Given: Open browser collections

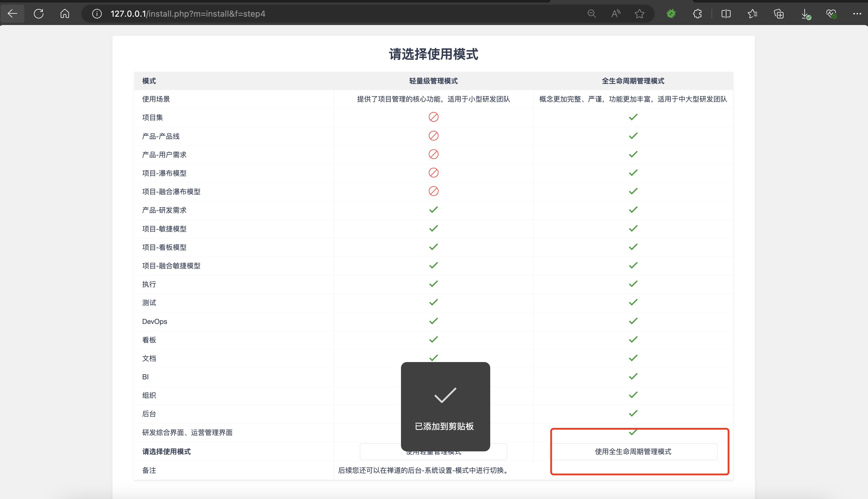Looking at the screenshot, I should 779,14.
